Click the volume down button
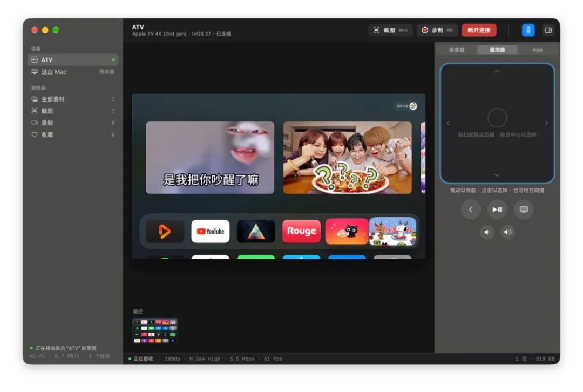583x392 pixels. [487, 232]
